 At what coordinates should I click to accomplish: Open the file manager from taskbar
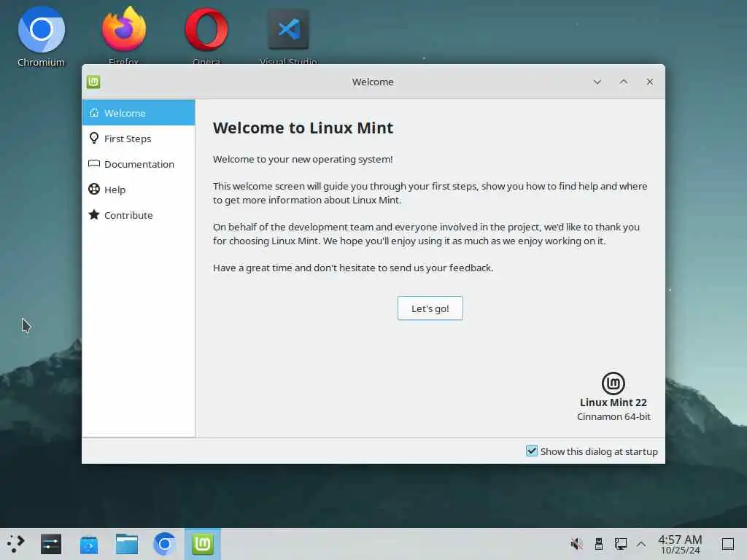(127, 544)
